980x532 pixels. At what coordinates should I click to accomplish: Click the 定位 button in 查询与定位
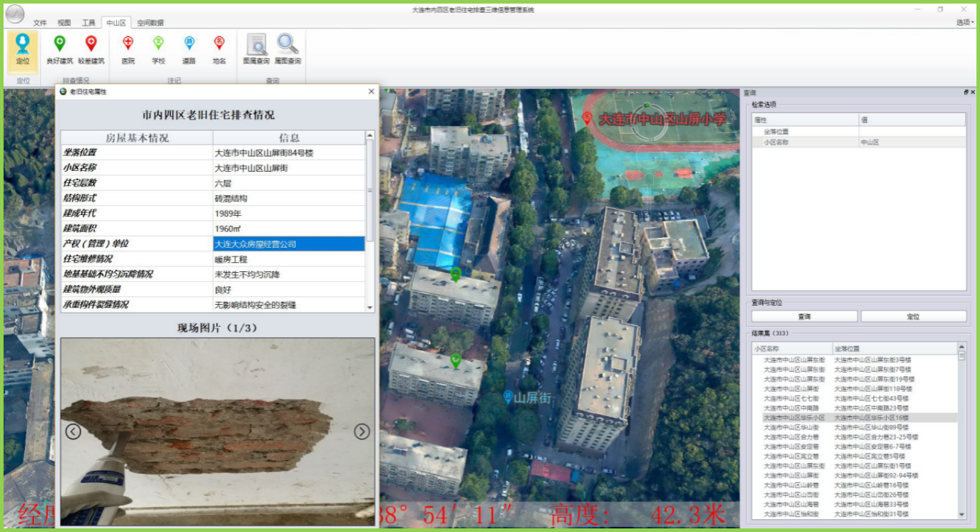tap(913, 316)
